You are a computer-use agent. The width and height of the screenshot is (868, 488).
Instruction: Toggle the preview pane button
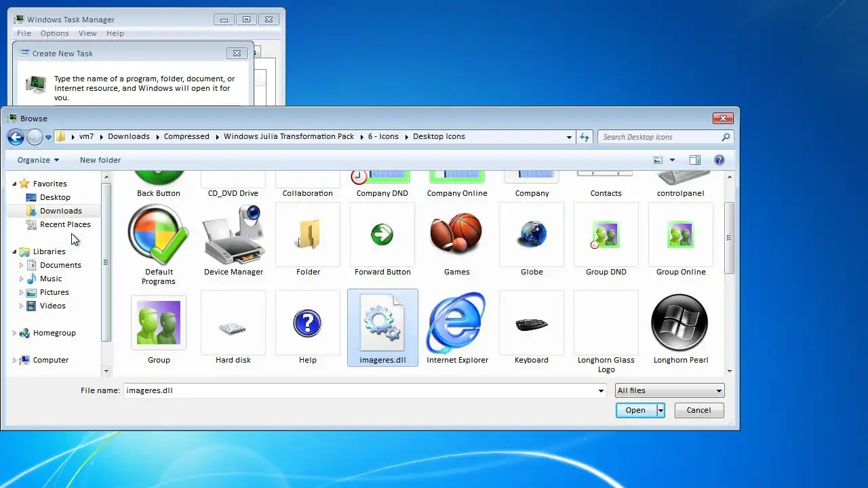tap(694, 160)
